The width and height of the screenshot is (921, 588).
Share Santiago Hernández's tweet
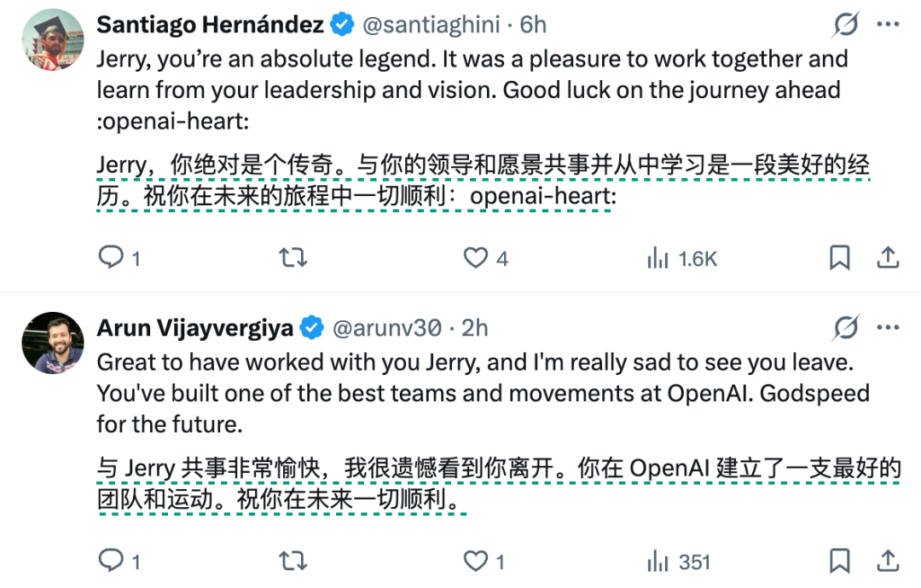(887, 257)
